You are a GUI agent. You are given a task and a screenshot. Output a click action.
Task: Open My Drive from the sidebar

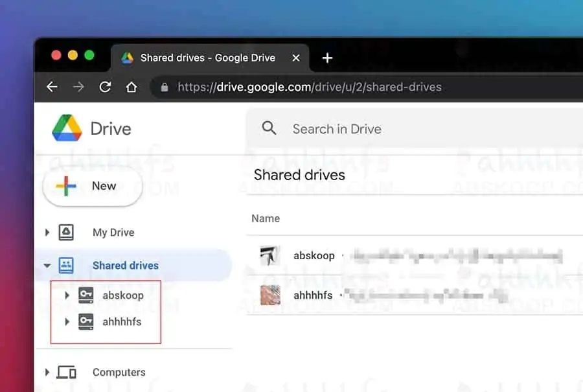(112, 231)
